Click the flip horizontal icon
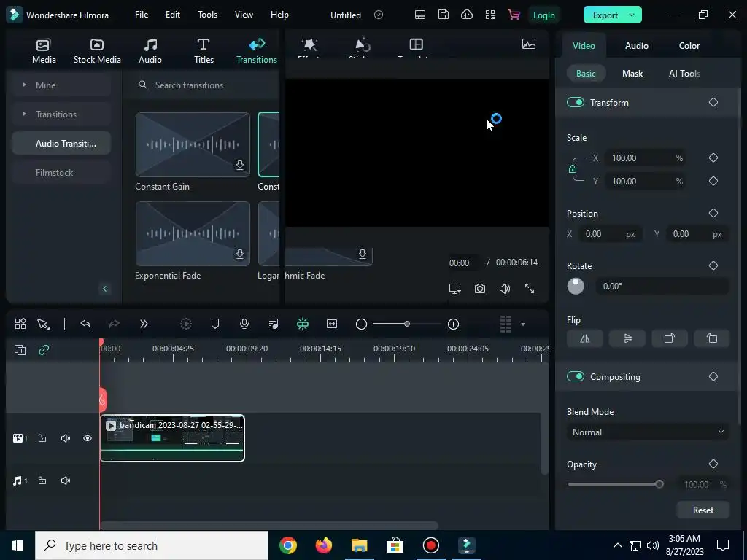 click(585, 338)
